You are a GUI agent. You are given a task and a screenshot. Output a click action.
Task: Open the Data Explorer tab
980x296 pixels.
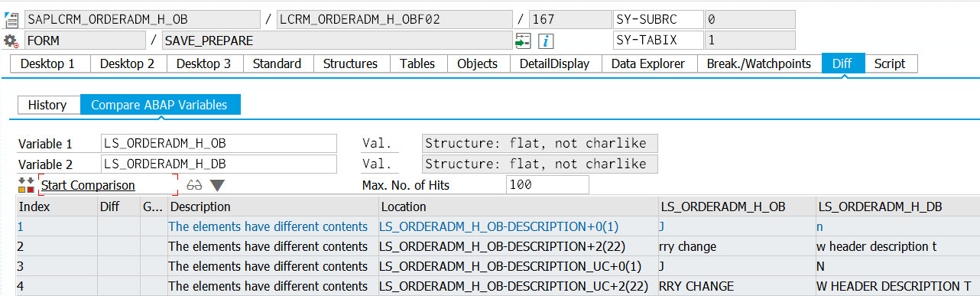[649, 63]
